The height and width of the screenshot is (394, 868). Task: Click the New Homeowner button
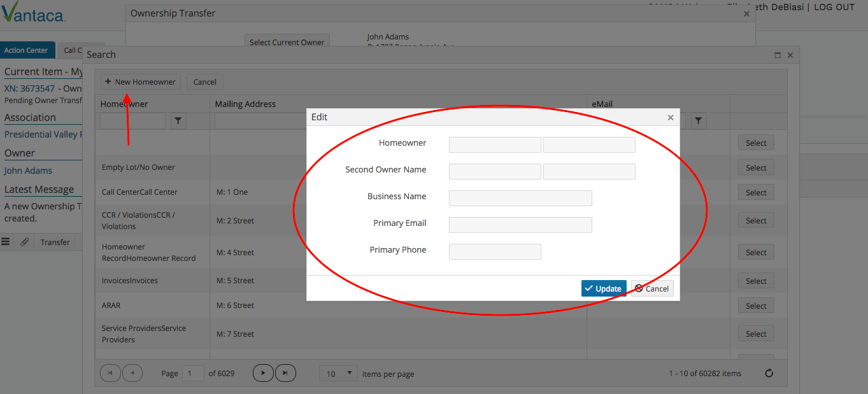click(140, 81)
